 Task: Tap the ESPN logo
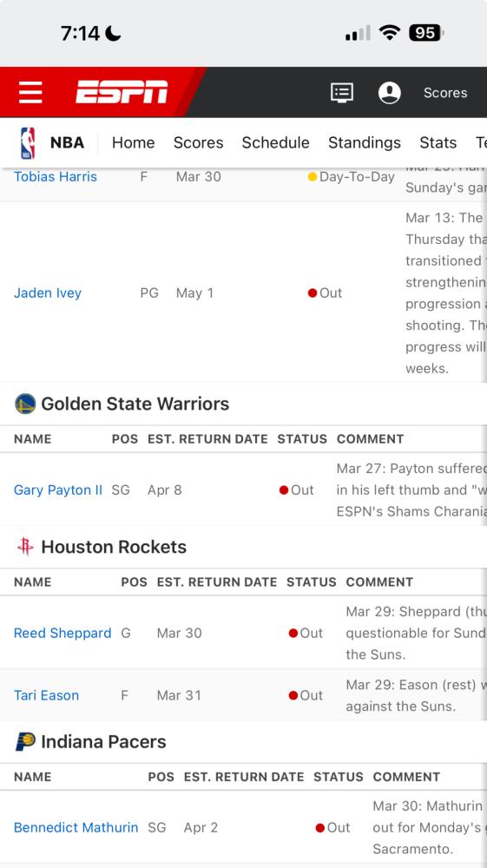[x=122, y=92]
